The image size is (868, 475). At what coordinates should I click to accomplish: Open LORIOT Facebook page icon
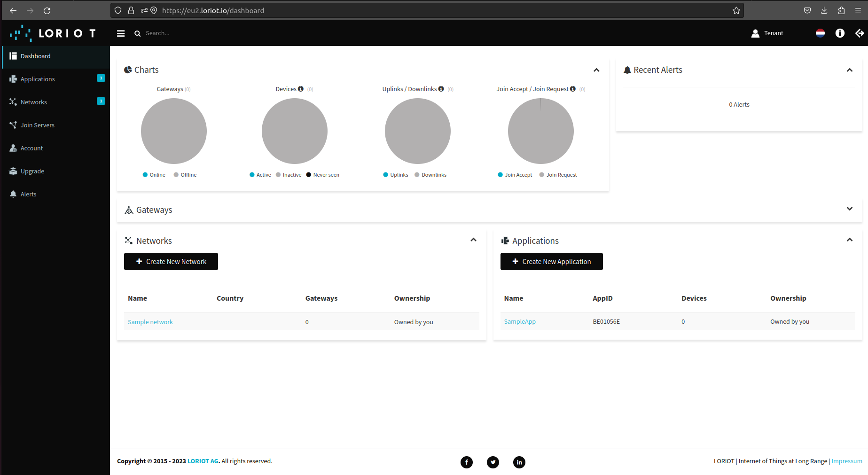click(466, 462)
